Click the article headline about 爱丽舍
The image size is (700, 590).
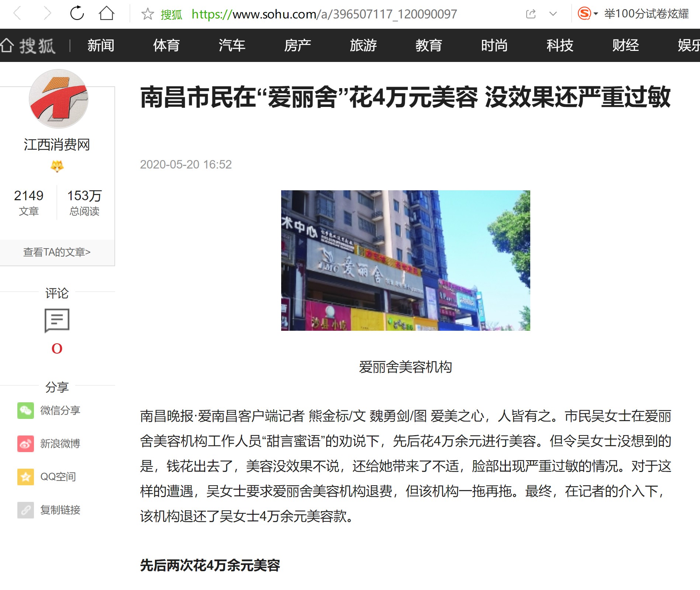click(x=405, y=97)
